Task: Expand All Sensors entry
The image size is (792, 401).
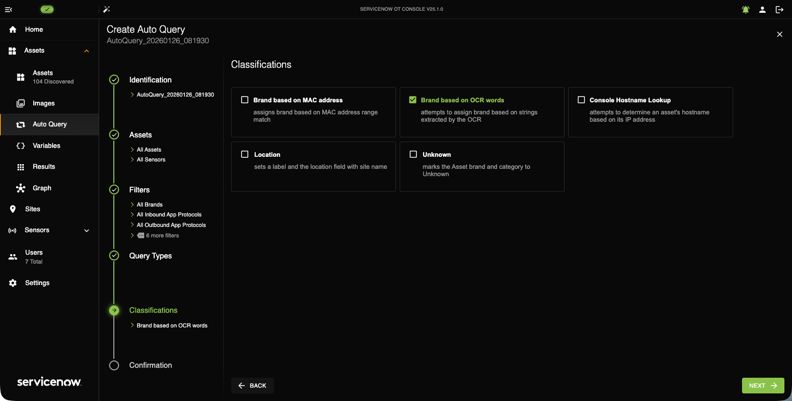Action: 147,160
